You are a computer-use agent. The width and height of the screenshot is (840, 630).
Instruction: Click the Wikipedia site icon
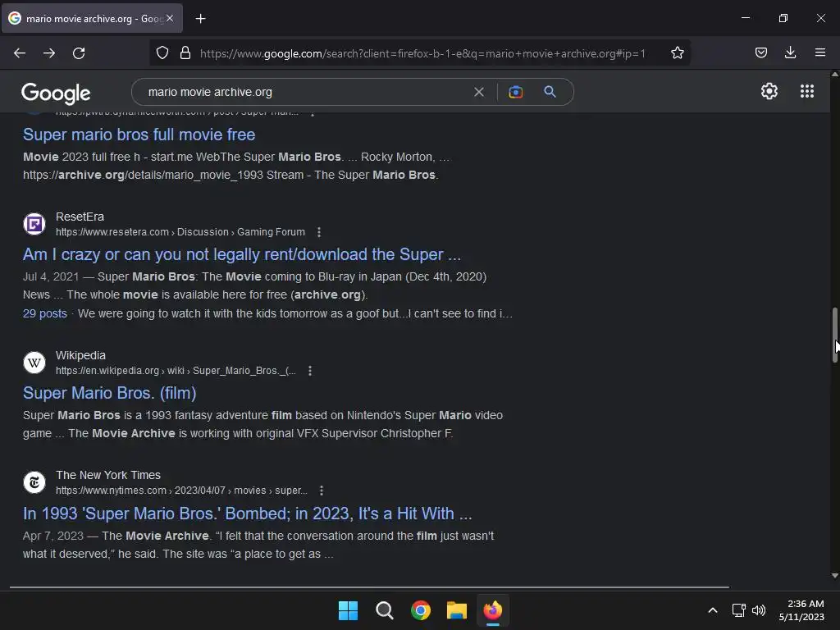pyautogui.click(x=34, y=363)
